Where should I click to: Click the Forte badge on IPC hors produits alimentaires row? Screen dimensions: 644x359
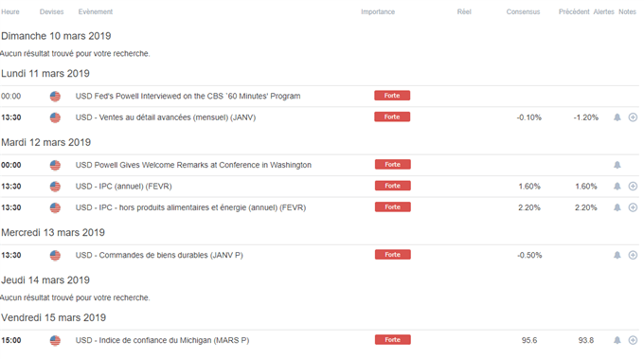pyautogui.click(x=393, y=207)
